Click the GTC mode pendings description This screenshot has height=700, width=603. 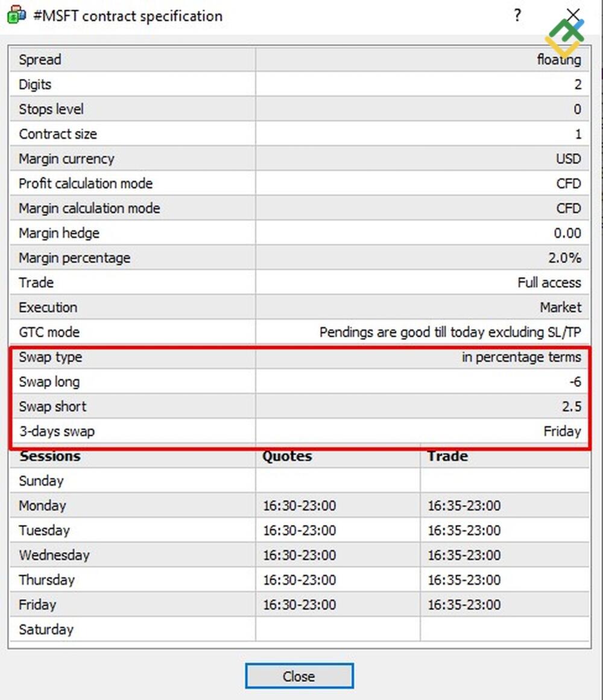point(450,332)
